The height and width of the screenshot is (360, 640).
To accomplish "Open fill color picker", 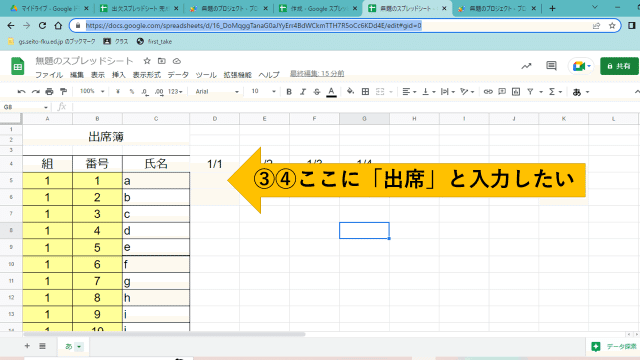I will coord(350,92).
